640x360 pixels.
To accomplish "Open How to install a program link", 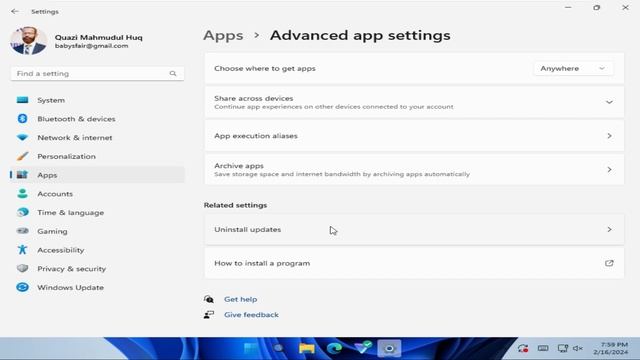I will (414, 263).
